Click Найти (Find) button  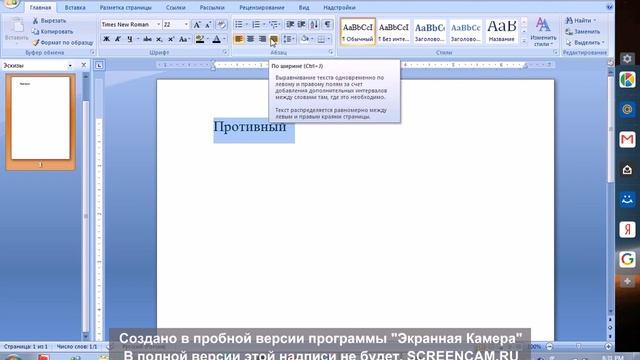click(x=581, y=20)
